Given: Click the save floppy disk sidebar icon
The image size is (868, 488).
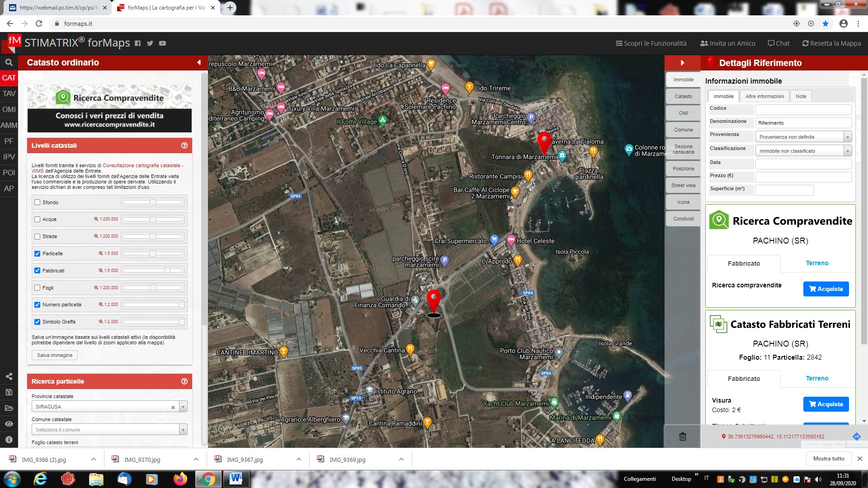Looking at the screenshot, I should 9,392.
